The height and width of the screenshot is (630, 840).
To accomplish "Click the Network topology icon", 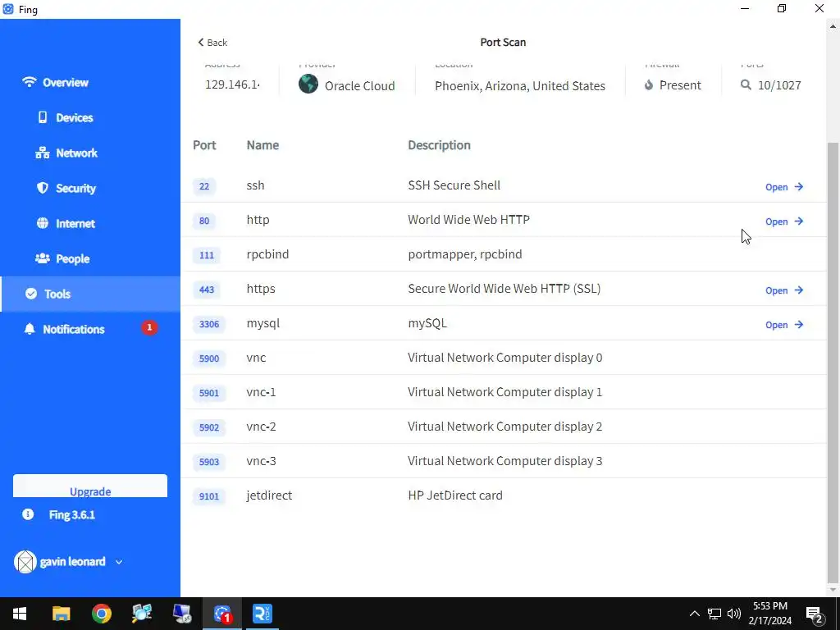I will tap(43, 153).
